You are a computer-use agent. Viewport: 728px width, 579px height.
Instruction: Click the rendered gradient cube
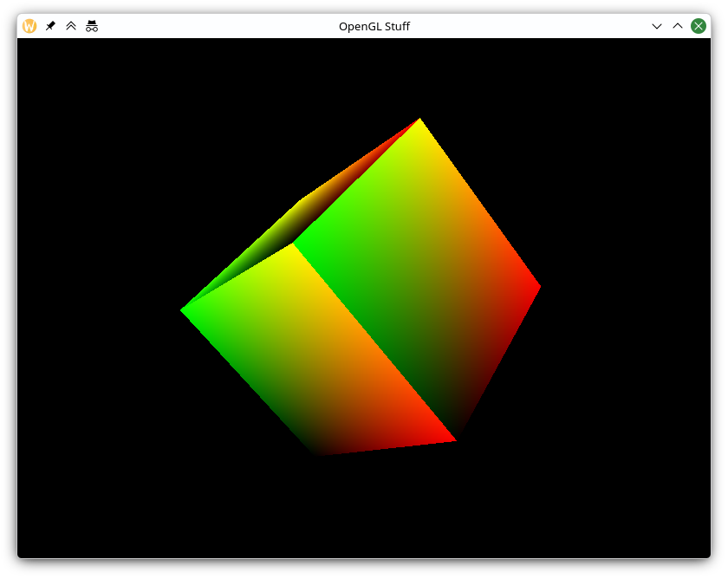pyautogui.click(x=361, y=287)
